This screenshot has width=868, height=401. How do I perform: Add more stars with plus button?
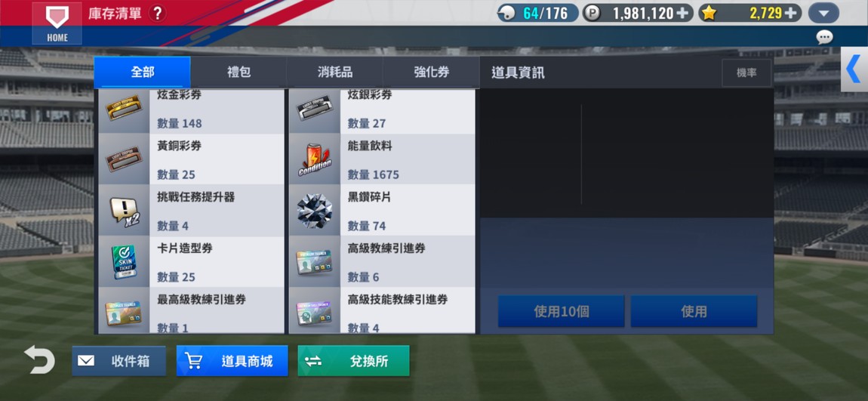pos(793,14)
